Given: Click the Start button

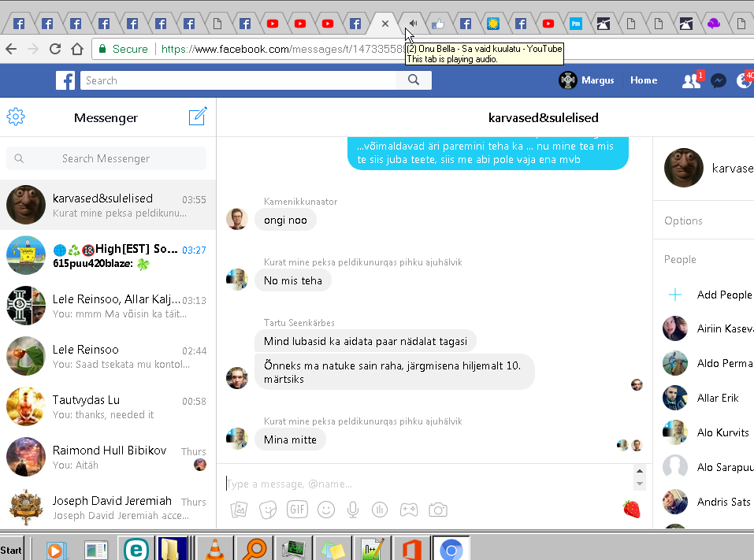Looking at the screenshot, I should (11, 550).
